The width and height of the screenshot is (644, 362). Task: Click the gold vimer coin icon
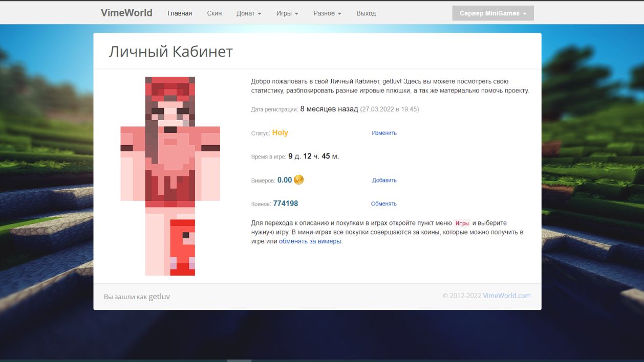299,179
